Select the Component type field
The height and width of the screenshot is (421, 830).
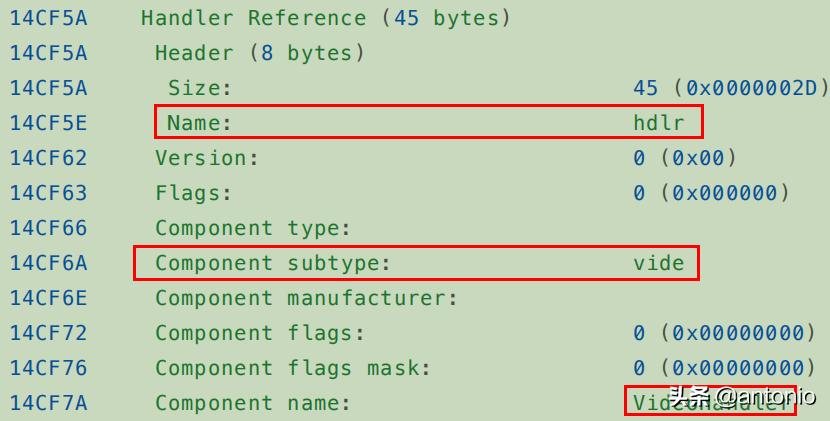253,228
